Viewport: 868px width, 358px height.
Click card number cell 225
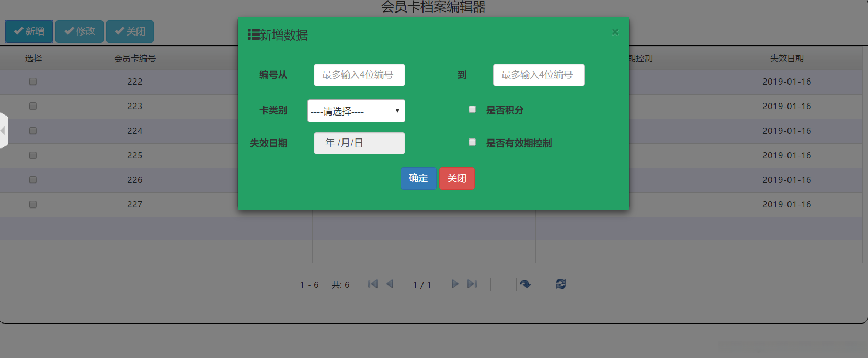pyautogui.click(x=135, y=155)
